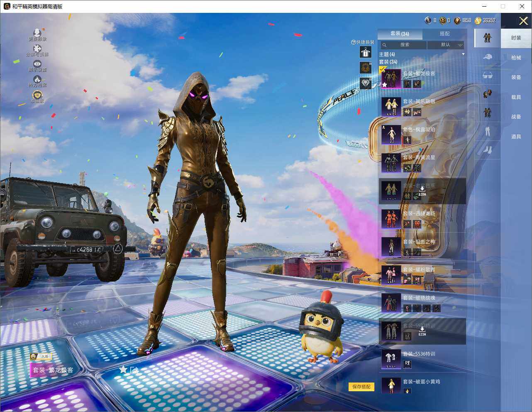Select the hat category icon
The image size is (532, 412).
click(487, 56)
